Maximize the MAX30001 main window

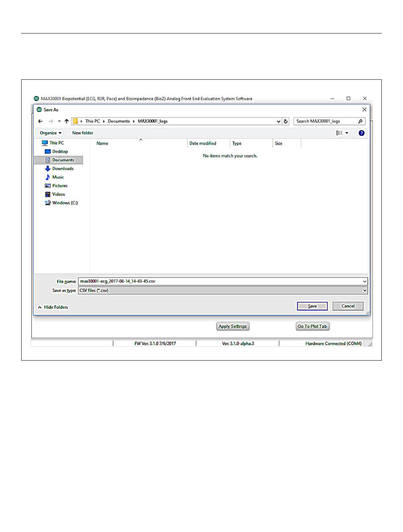coord(348,98)
